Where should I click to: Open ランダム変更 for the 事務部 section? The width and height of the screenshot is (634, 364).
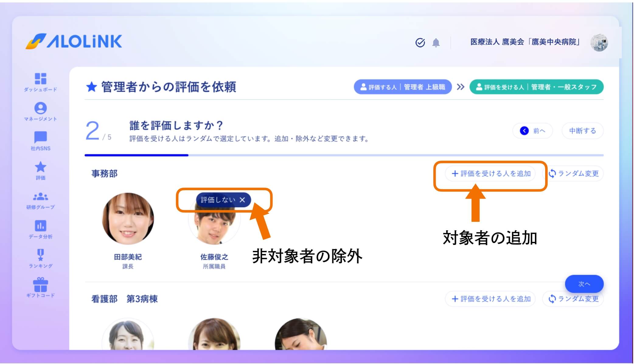tap(573, 173)
